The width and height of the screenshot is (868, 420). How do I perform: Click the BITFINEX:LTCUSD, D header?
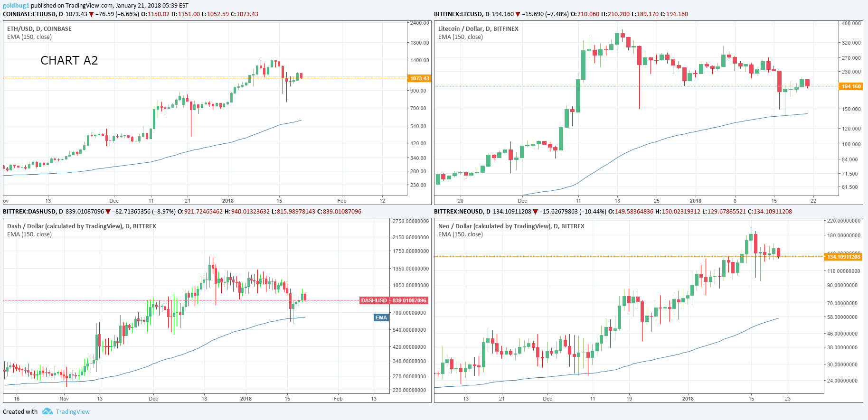coord(462,14)
